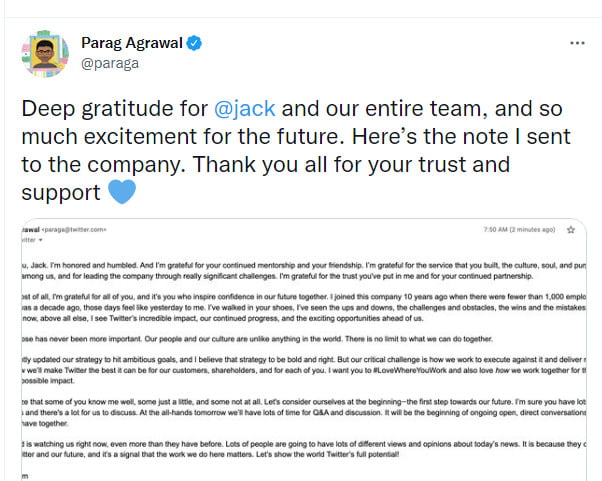602x481 pixels.
Task: Star the email in the screenshot
Action: [571, 229]
